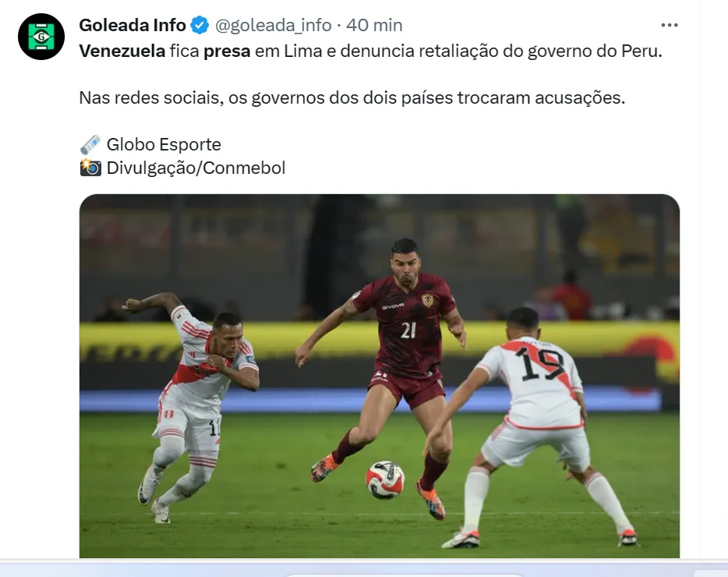Click the camera emoji before Divulgação/Conmebol
This screenshot has width=728, height=577.
coord(90,168)
